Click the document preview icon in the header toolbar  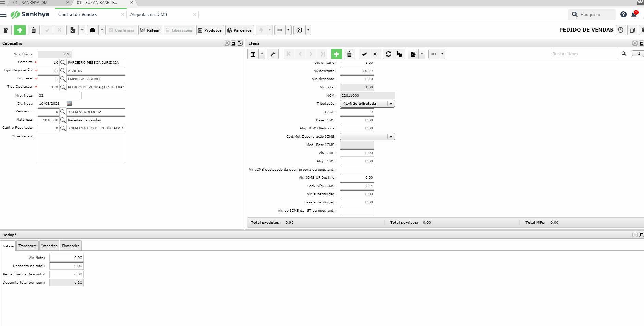click(73, 30)
